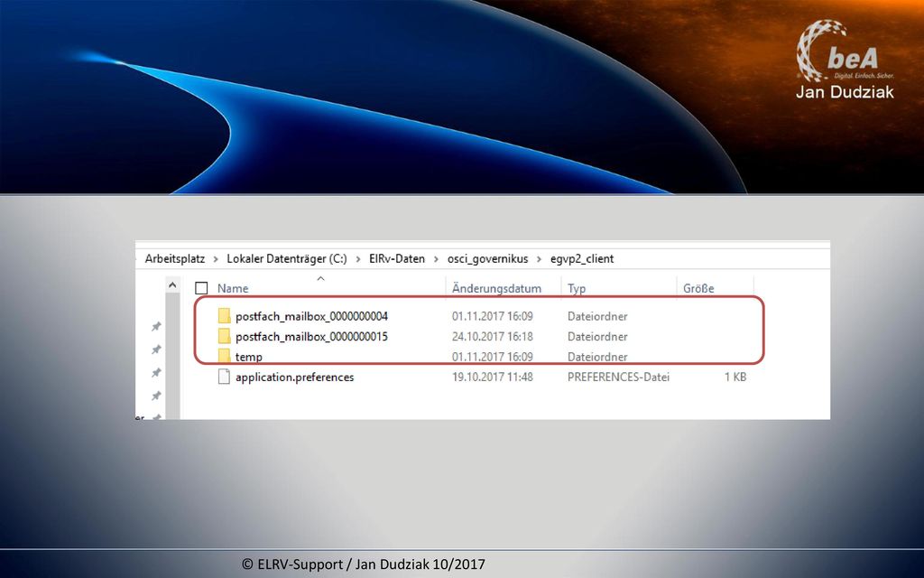Click egvp2_client breadcrumb segment

point(582,258)
